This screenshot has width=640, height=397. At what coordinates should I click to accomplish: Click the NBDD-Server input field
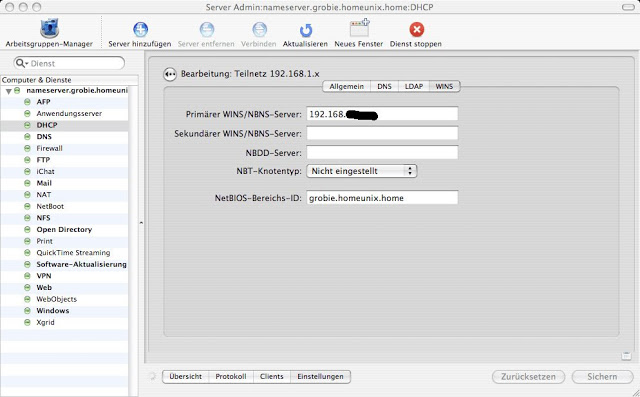(x=382, y=152)
